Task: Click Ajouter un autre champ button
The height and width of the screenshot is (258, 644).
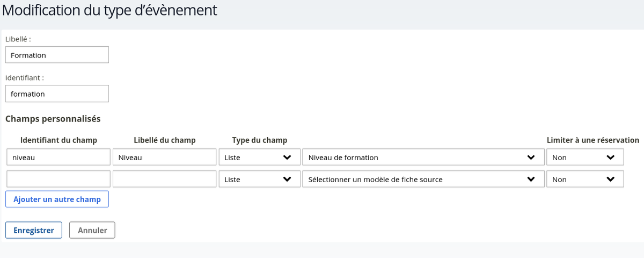Action: [57, 199]
